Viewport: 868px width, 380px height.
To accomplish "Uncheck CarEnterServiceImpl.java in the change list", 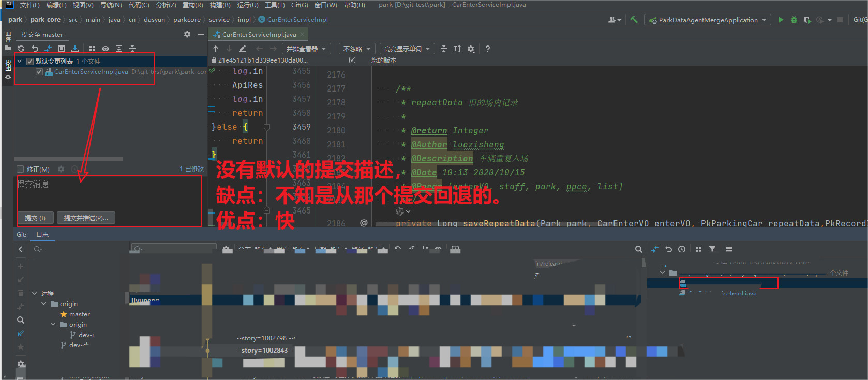I will click(x=39, y=72).
